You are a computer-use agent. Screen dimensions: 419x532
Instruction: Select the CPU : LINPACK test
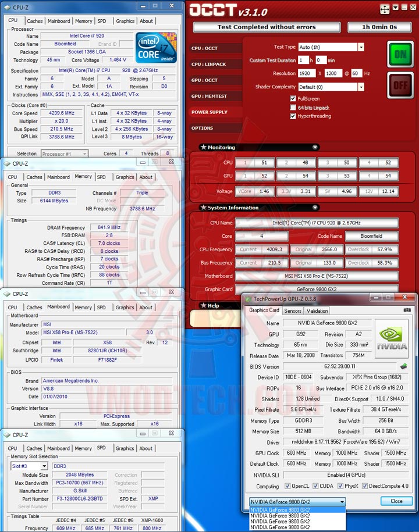216,64
